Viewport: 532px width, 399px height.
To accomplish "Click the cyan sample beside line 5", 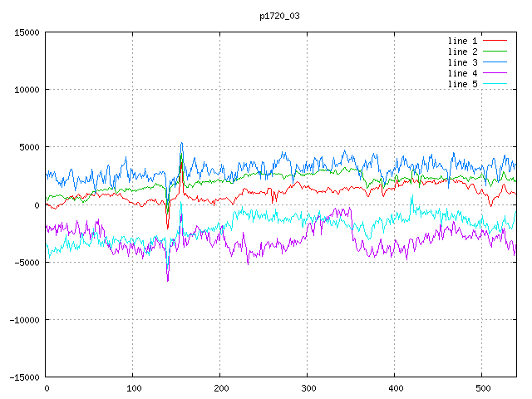I will click(495, 84).
